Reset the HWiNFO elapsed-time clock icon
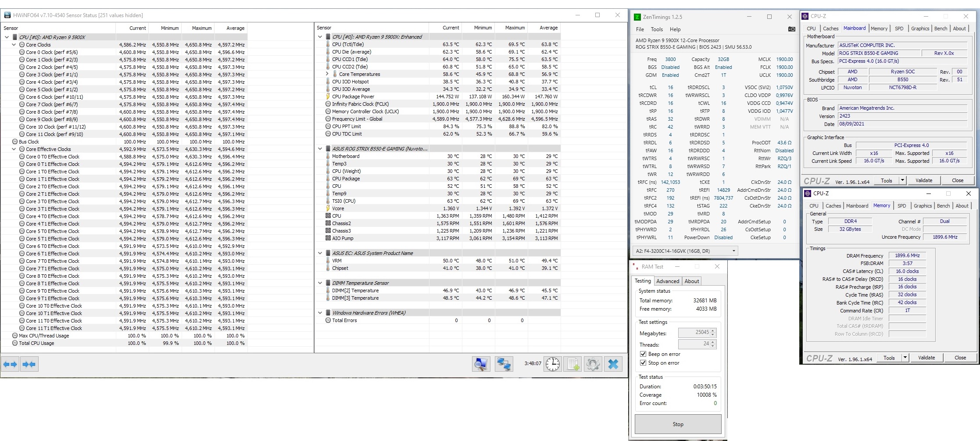This screenshot has height=441, width=980. (x=553, y=364)
